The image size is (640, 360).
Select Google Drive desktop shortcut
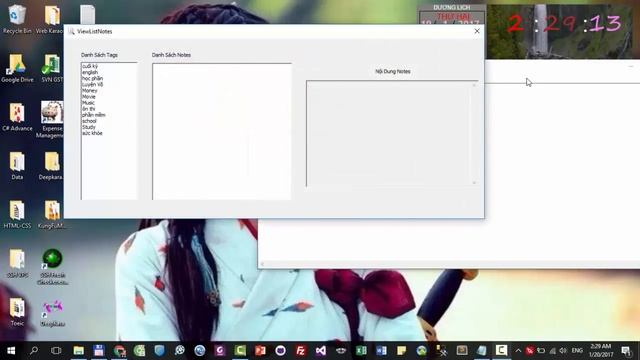tap(17, 68)
